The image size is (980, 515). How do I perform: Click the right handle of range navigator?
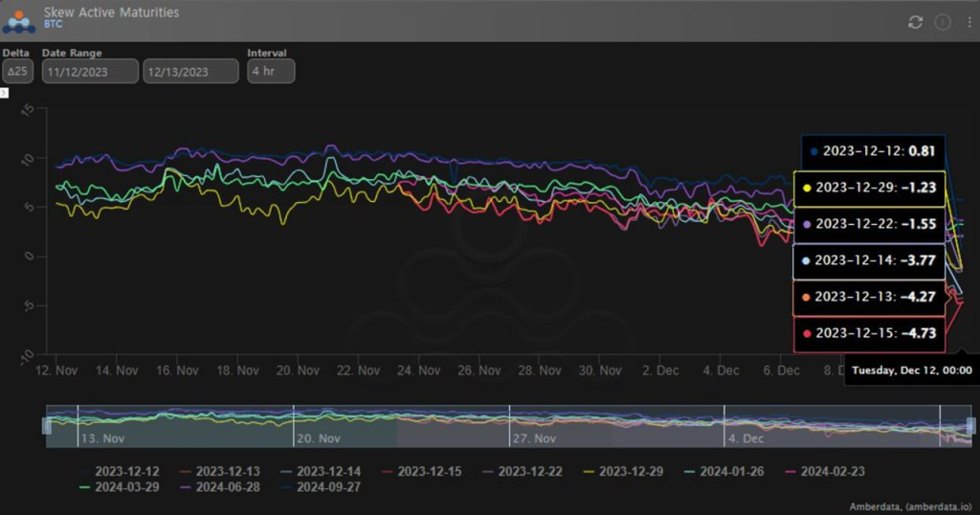pos(970,426)
